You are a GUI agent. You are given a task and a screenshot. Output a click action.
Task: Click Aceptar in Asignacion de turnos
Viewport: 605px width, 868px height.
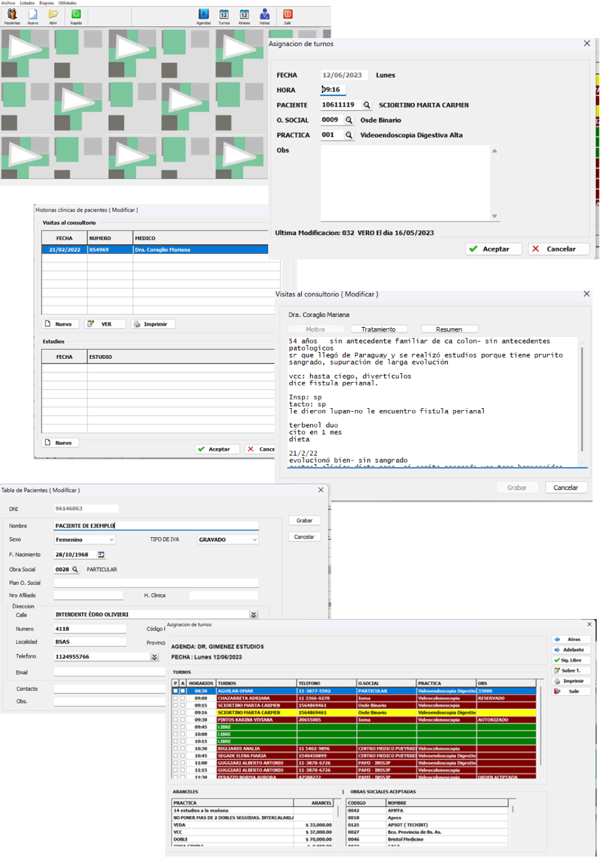[490, 249]
